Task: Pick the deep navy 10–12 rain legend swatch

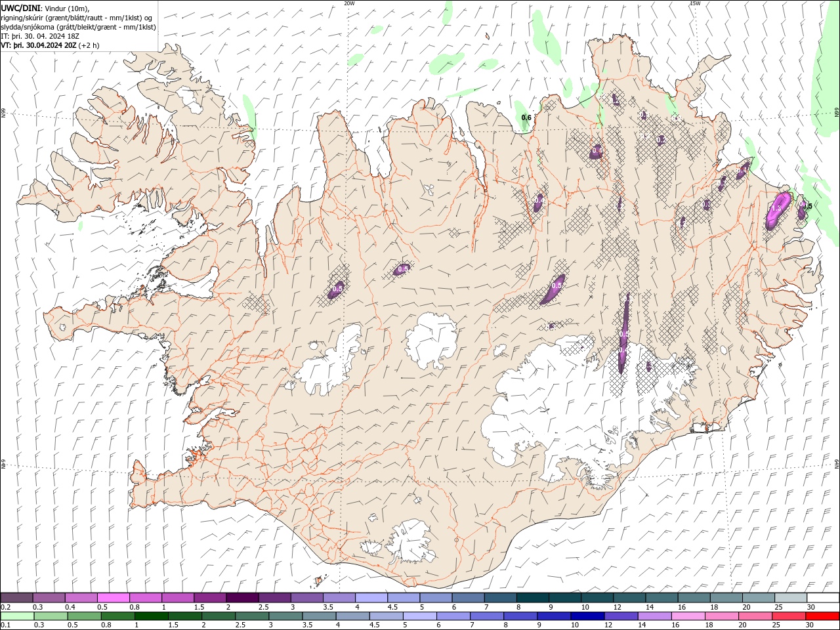Action: tap(587, 616)
